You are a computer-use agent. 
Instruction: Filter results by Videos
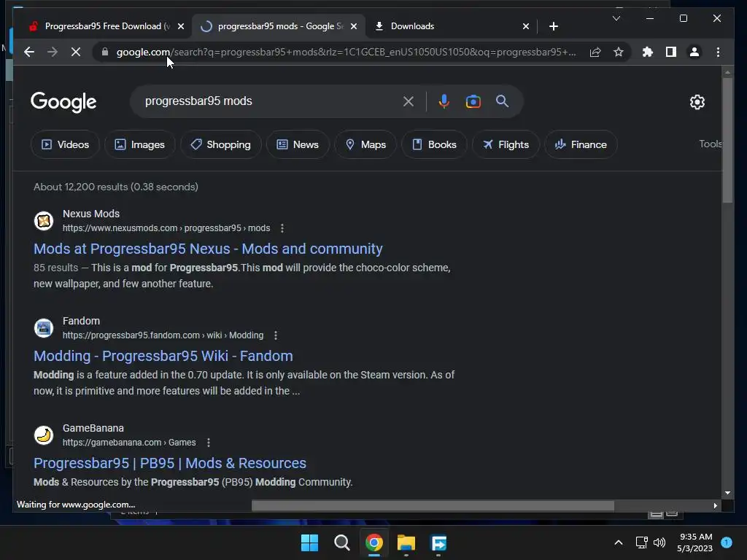(65, 144)
